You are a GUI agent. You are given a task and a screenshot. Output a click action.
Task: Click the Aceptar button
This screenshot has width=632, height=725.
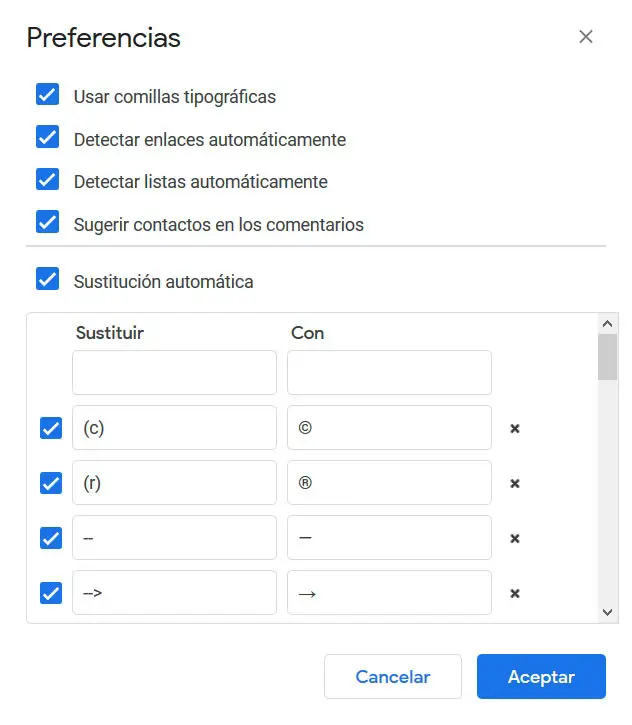[541, 677]
